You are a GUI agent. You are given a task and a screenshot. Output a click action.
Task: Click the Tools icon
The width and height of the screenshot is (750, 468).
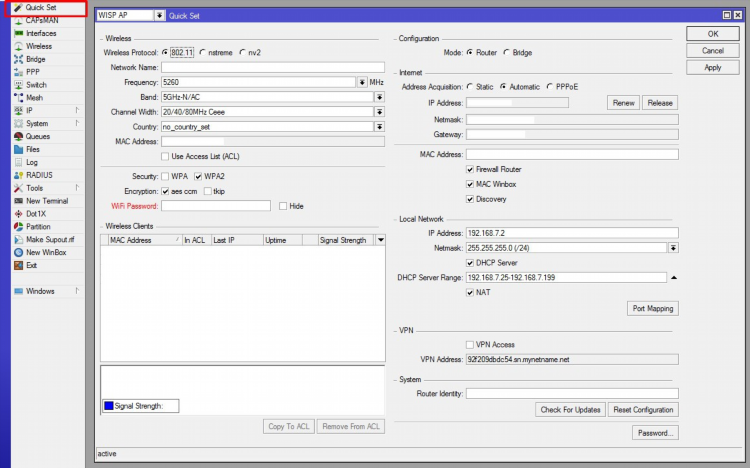tap(18, 188)
